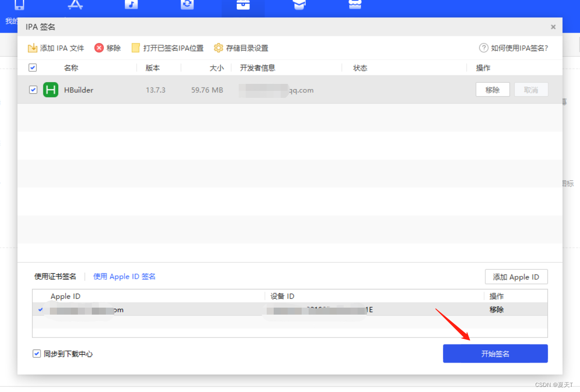This screenshot has height=392, width=580.
Task: Open the toolbox icon in main window top bar
Action: click(x=243, y=5)
